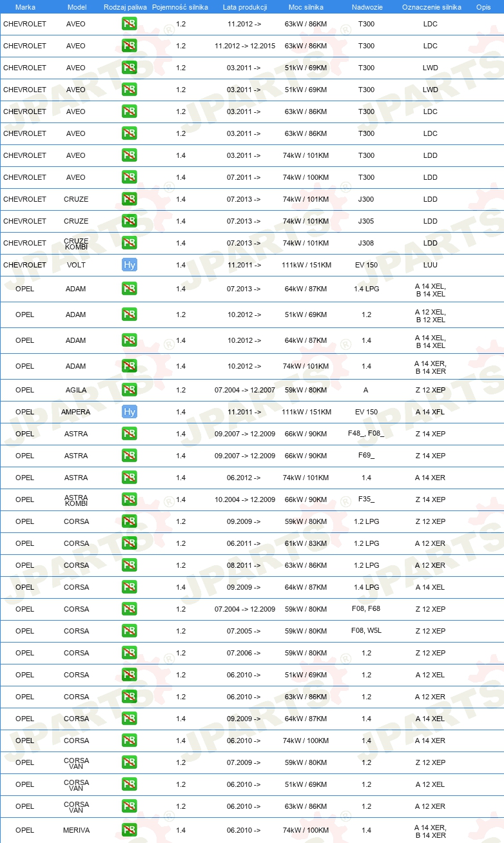Screen dimensions: 504x843
Task: Select the AMPERA model cell
Action: coord(76,412)
